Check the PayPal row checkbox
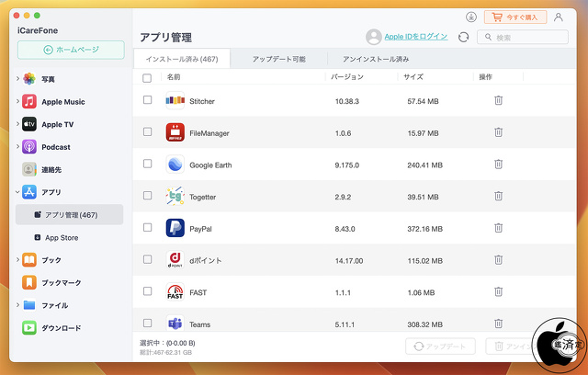 pyautogui.click(x=147, y=227)
